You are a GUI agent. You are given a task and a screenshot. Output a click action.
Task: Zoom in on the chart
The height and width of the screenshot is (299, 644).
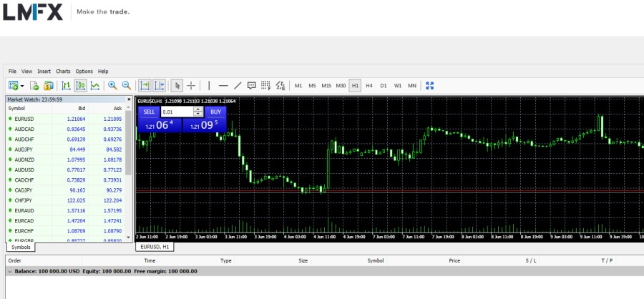click(112, 85)
